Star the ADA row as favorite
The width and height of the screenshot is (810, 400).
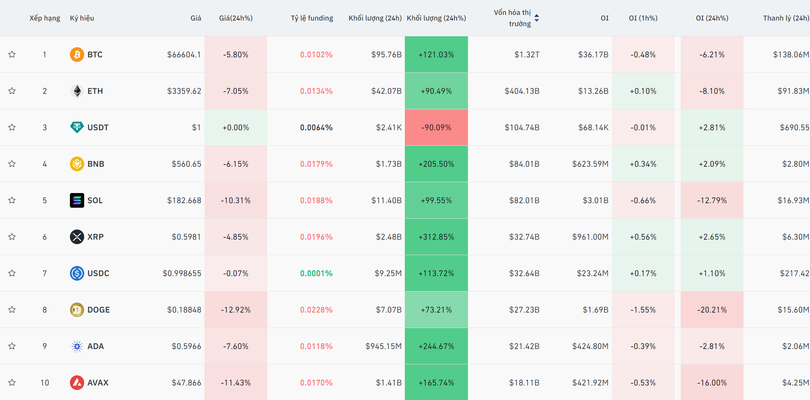(12, 346)
